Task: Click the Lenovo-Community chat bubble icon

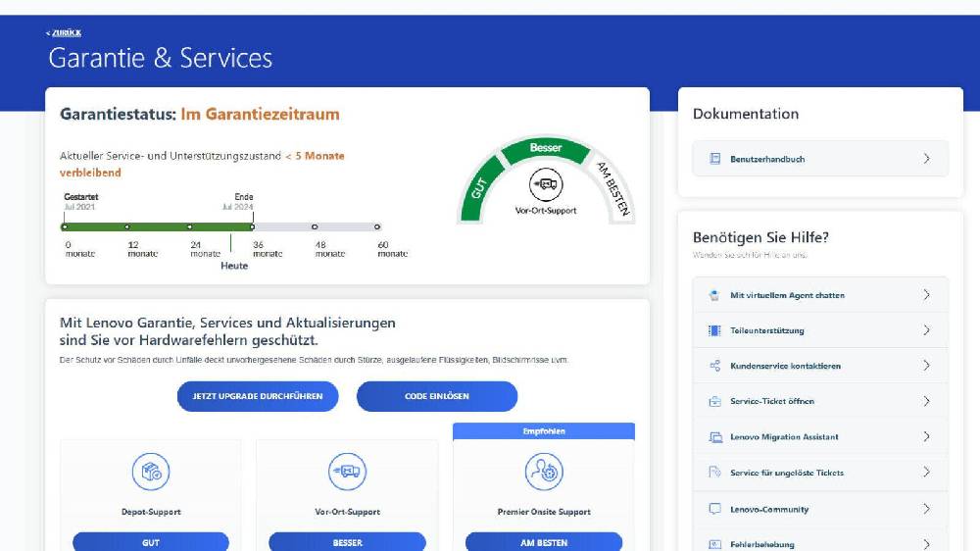Action: click(x=715, y=509)
